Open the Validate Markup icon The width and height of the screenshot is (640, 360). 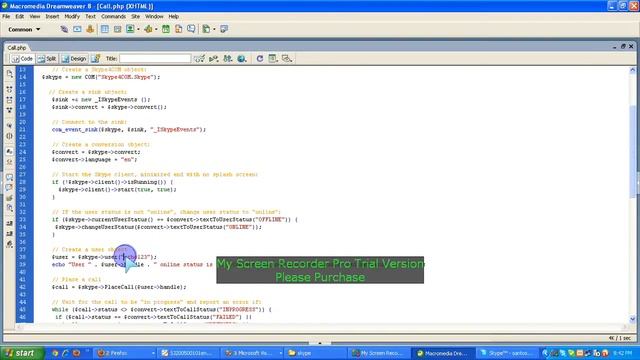click(213, 59)
